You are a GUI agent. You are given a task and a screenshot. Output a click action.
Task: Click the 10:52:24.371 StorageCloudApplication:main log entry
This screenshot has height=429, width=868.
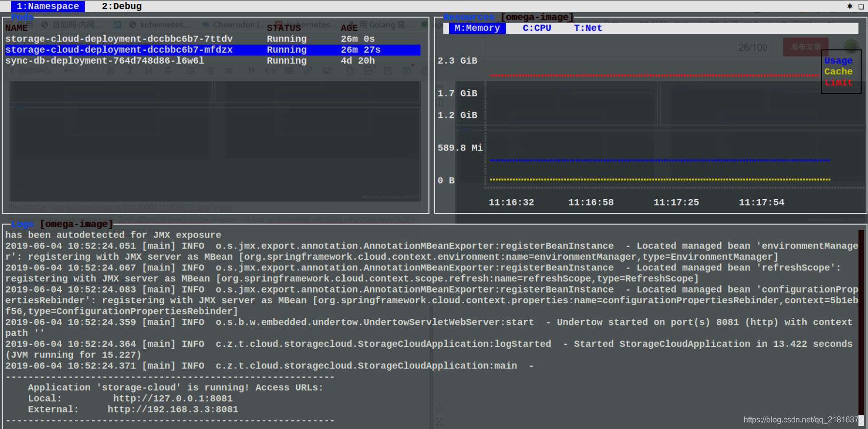click(269, 365)
